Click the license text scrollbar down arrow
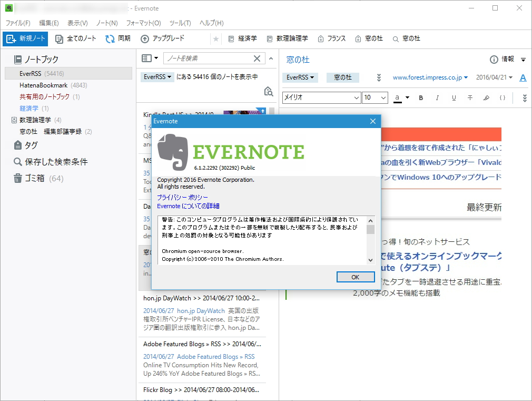The image size is (532, 401). coord(370,260)
